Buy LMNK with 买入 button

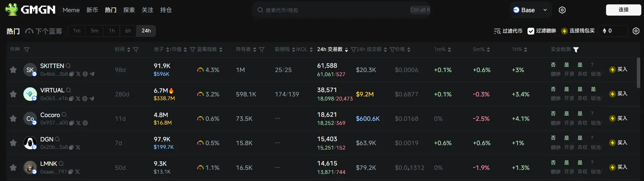(619, 167)
